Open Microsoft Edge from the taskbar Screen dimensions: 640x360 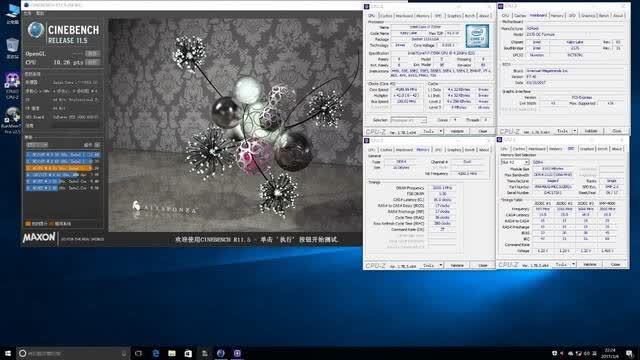pos(156,353)
